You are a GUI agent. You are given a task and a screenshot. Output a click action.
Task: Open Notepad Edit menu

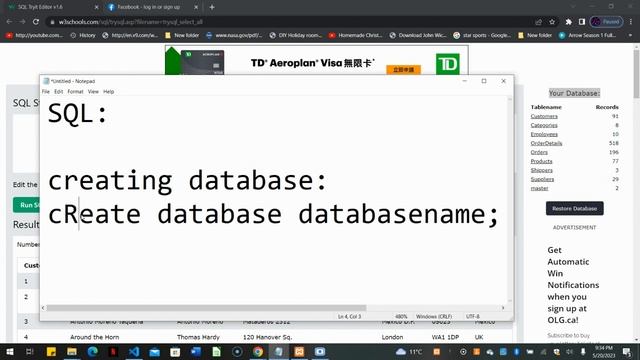pyautogui.click(x=59, y=91)
